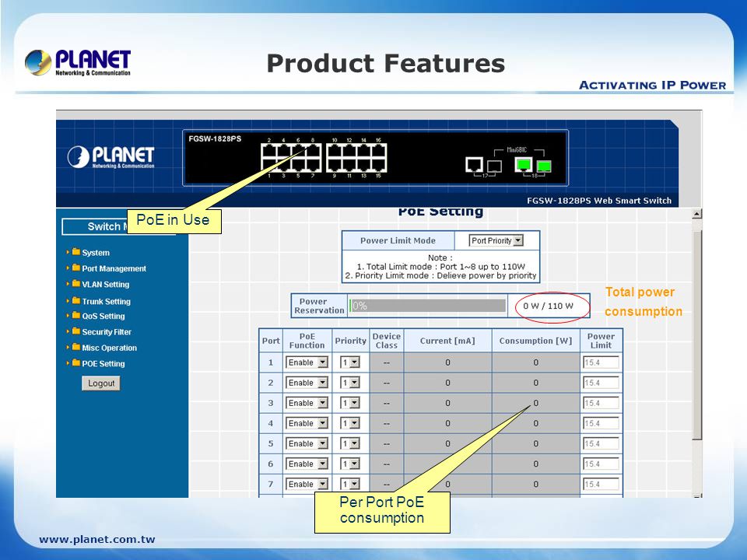Open PoE Function dropdown for port 3
The image size is (747, 560).
pyautogui.click(x=307, y=403)
